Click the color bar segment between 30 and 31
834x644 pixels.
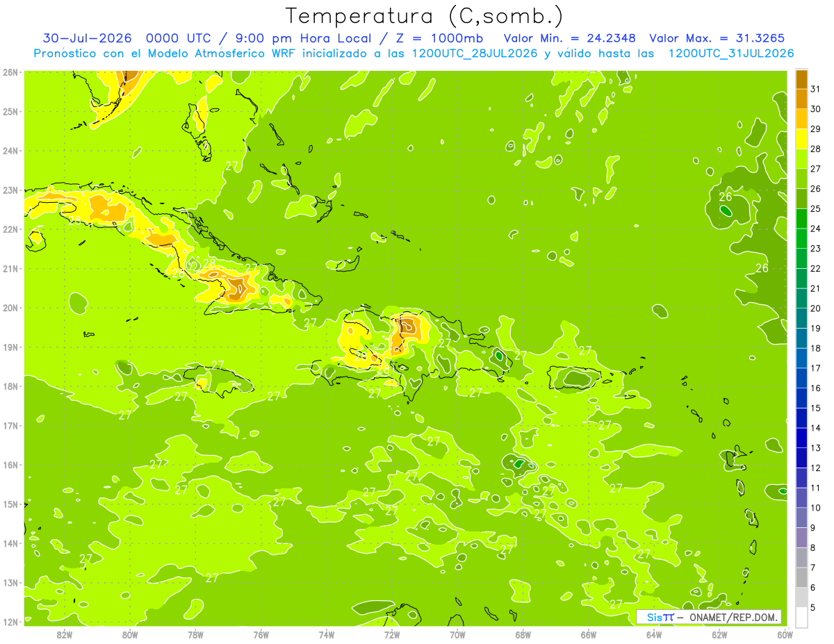(801, 99)
